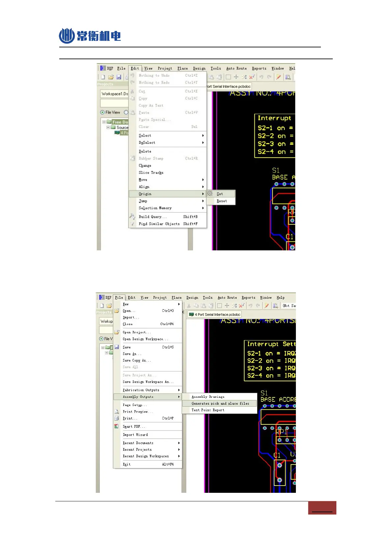
Task: Click the disk icon beside Save menu entry
Action: point(117,347)
